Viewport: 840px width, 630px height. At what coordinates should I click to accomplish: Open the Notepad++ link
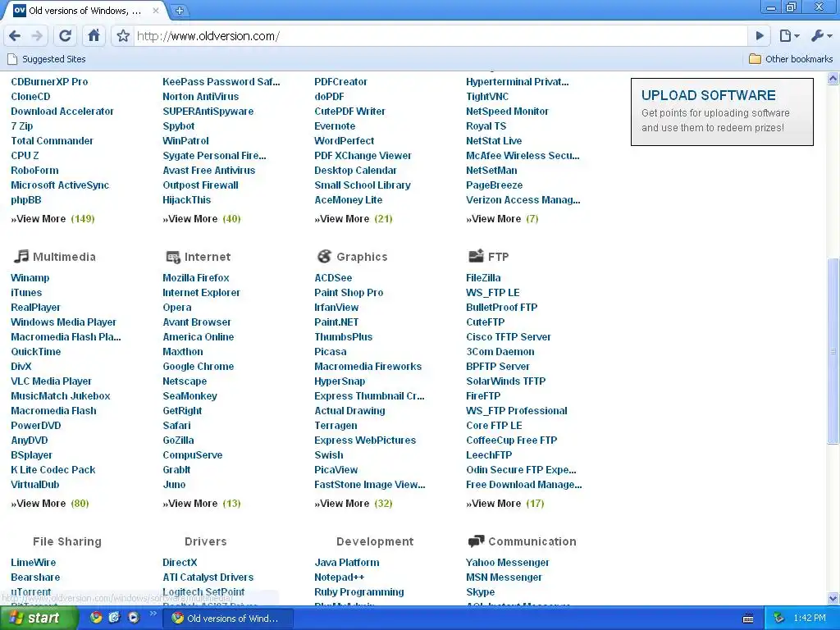pos(339,577)
